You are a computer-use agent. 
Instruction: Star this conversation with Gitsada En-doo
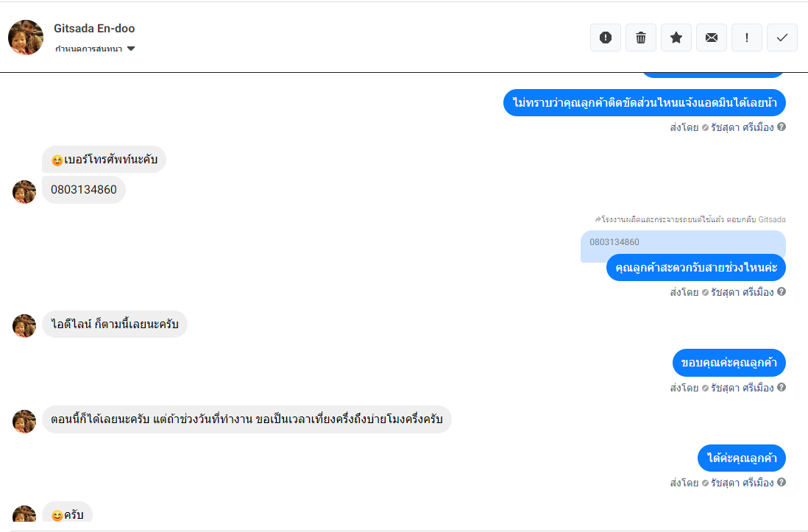point(676,38)
